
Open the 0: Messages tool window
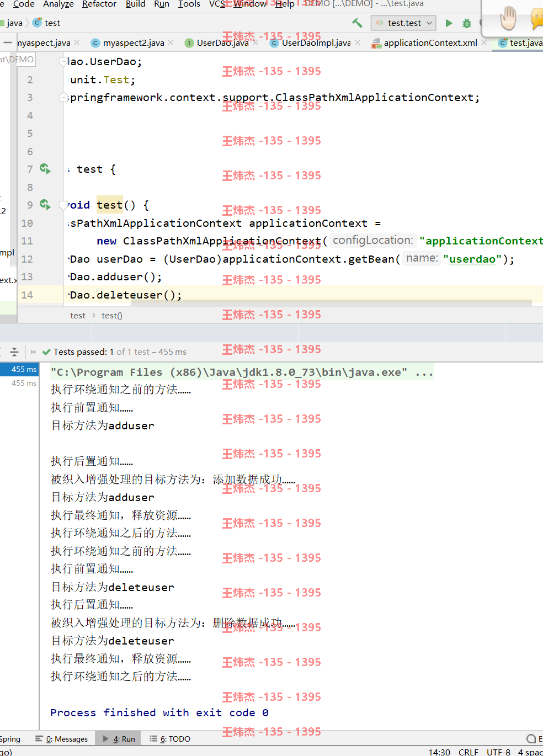pyautogui.click(x=61, y=738)
